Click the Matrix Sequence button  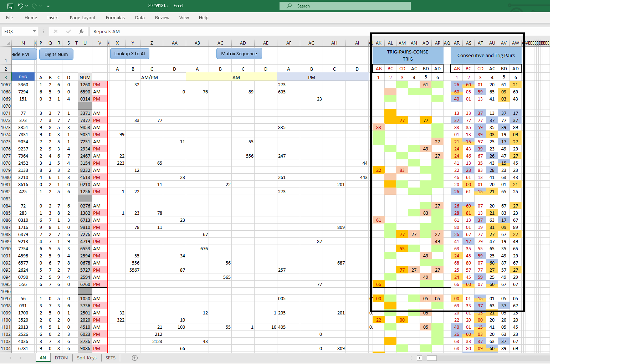(x=239, y=53)
